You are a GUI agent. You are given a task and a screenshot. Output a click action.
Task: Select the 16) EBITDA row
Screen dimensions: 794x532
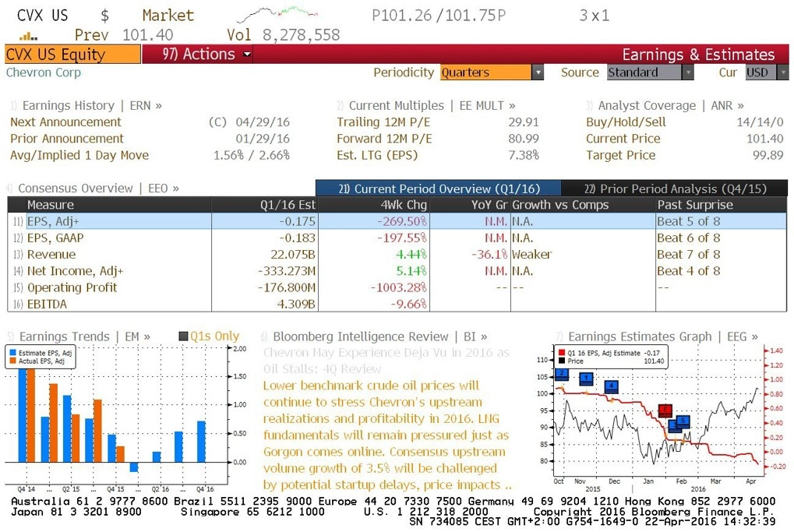click(397, 305)
